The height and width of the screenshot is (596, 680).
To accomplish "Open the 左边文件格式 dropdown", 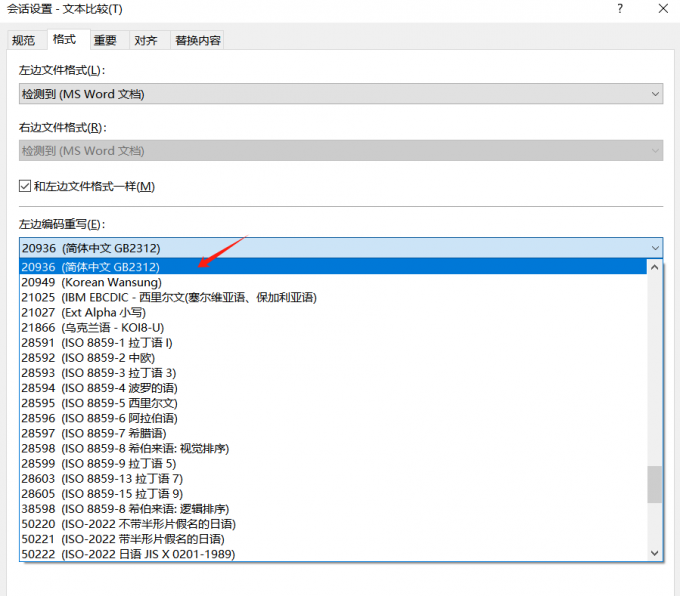I will [341, 94].
